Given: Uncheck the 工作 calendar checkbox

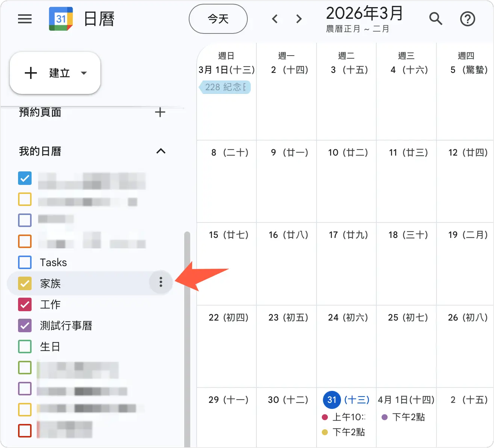Looking at the screenshot, I should pos(25,304).
